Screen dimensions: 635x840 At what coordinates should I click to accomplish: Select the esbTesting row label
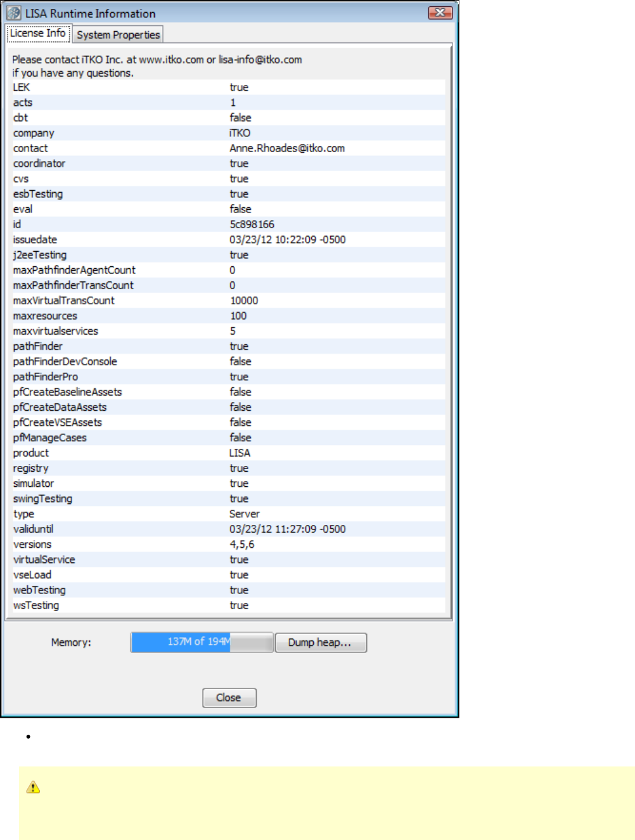[x=38, y=194]
